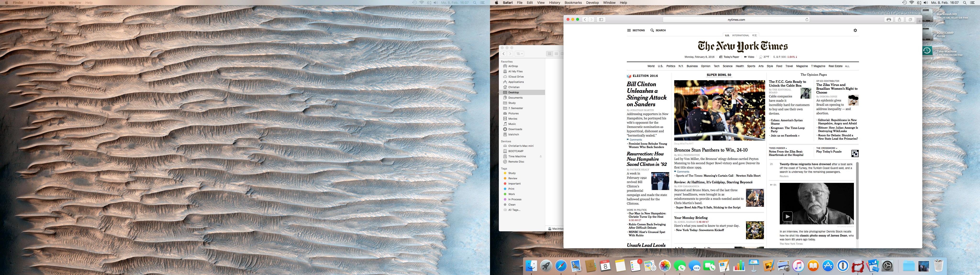Show all tabs overview icon
Image resolution: width=980 pixels, height=275 pixels.
coord(910,20)
